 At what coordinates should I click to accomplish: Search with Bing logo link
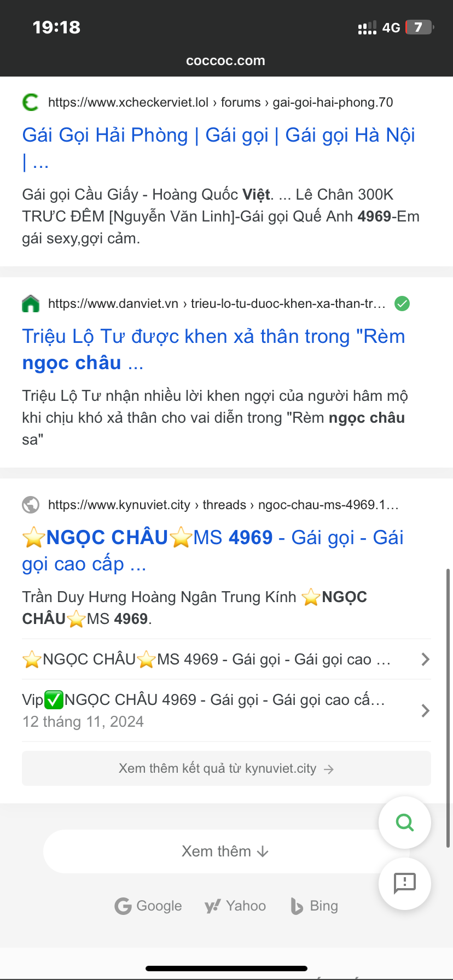pos(315,906)
